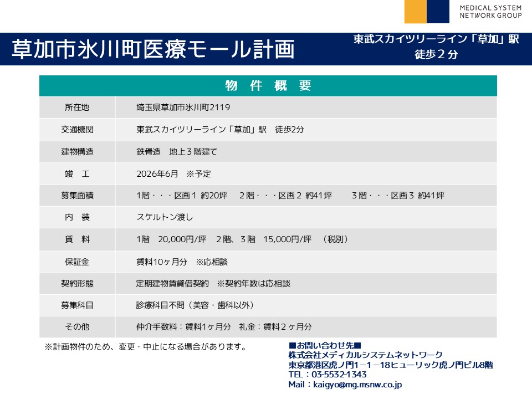Select the title 草加市氷川町医療モール計画
Image resolution: width=532 pixels, height=399 pixels.
[x=153, y=49]
